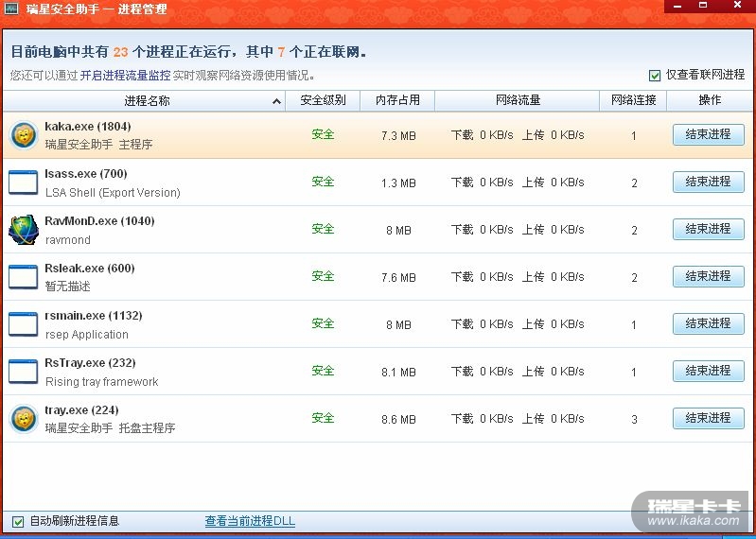Select RavMonD.exe (1040) process name
Image resolution: width=756 pixels, height=539 pixels.
coord(99,221)
